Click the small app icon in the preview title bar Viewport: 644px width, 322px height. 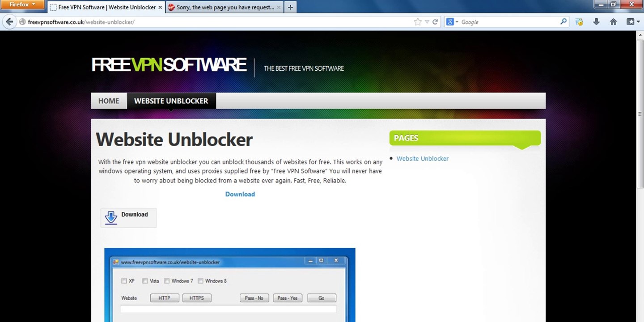(x=115, y=262)
